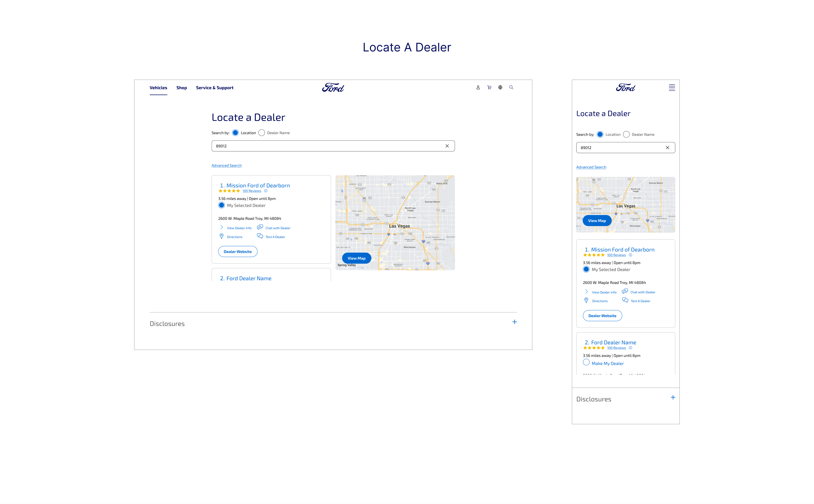This screenshot has height=504, width=814.
Task: Select desktop Dealer Name search radio button
Action: [x=261, y=133]
